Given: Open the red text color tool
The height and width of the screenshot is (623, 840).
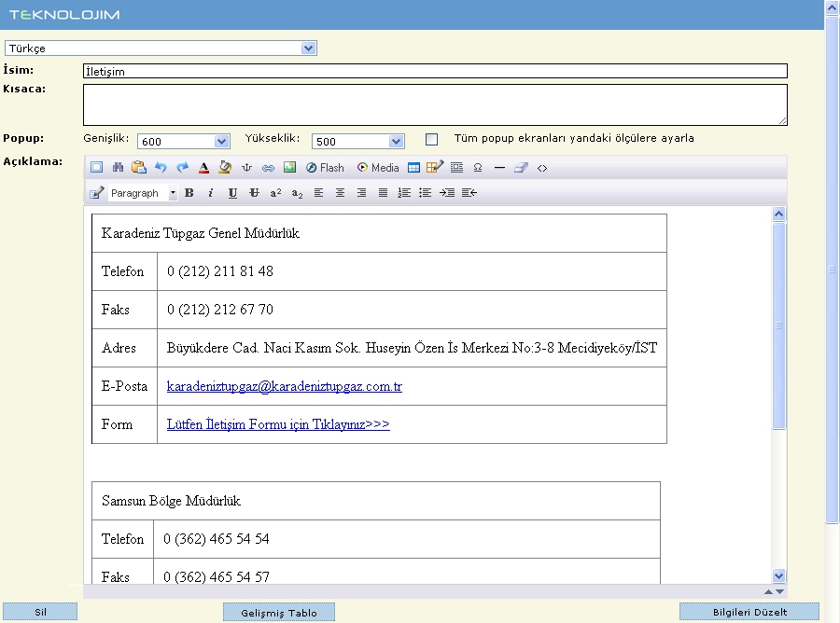Looking at the screenshot, I should (x=203, y=168).
